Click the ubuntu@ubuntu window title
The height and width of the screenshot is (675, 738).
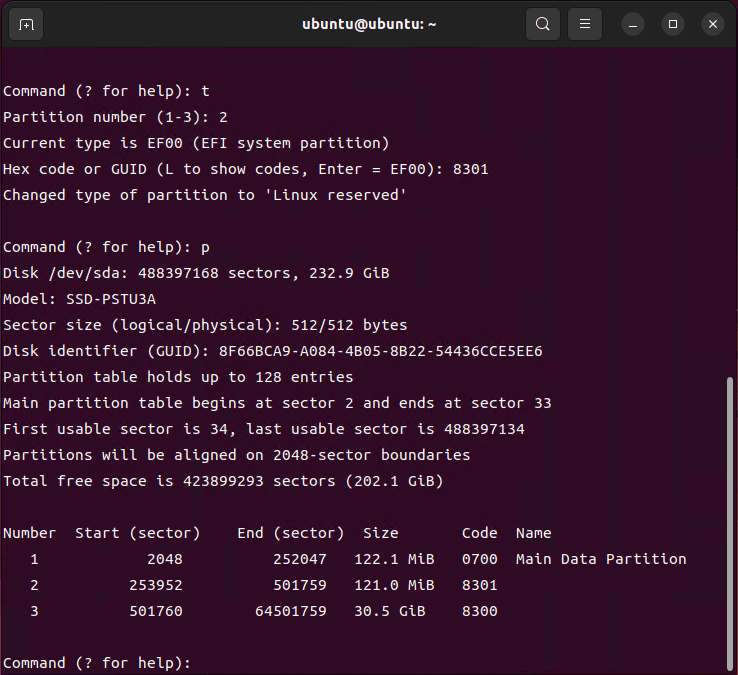[369, 24]
